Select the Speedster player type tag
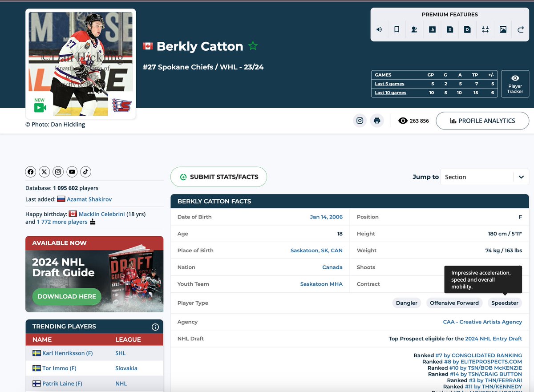 pyautogui.click(x=505, y=303)
